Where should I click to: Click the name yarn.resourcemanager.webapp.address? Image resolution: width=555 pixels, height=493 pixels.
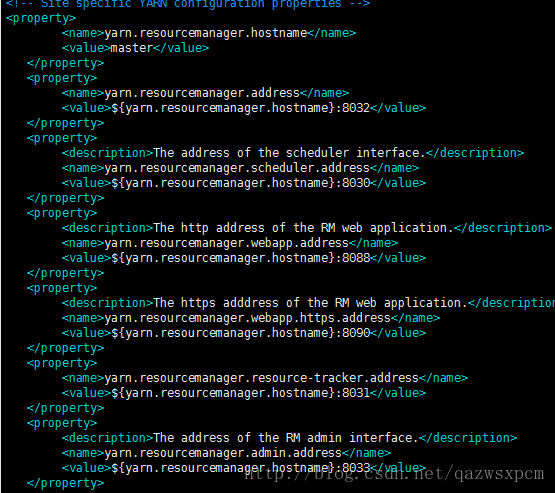pyautogui.click(x=227, y=243)
